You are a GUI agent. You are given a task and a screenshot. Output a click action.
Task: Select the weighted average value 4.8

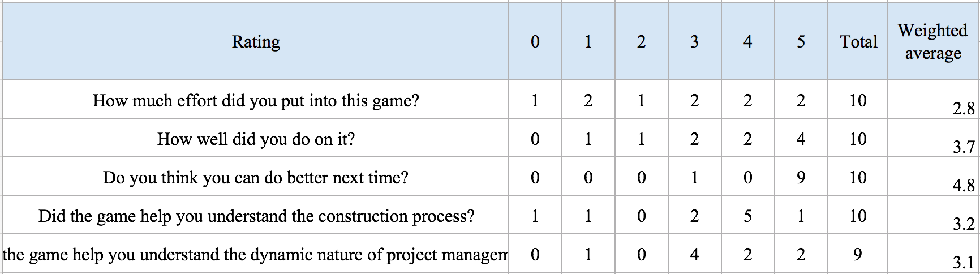pyautogui.click(x=932, y=177)
